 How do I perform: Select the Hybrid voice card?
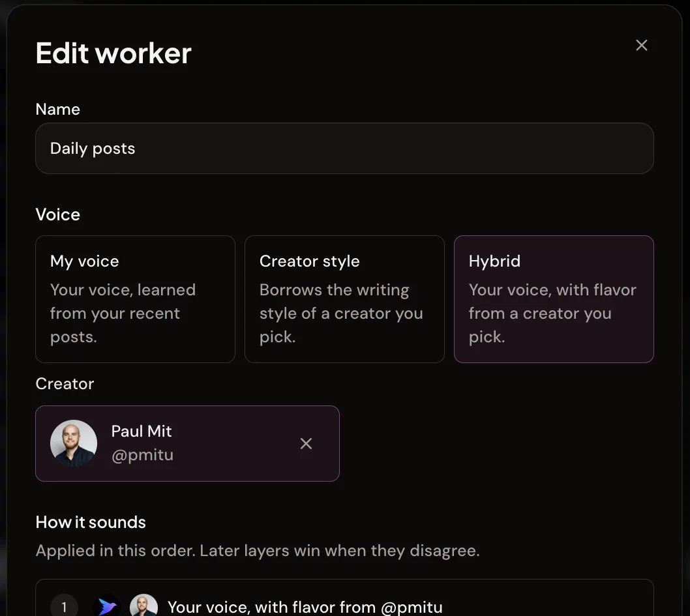[554, 299]
